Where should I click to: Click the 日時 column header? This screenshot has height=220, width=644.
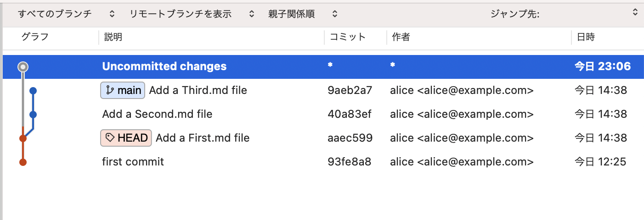coord(586,37)
